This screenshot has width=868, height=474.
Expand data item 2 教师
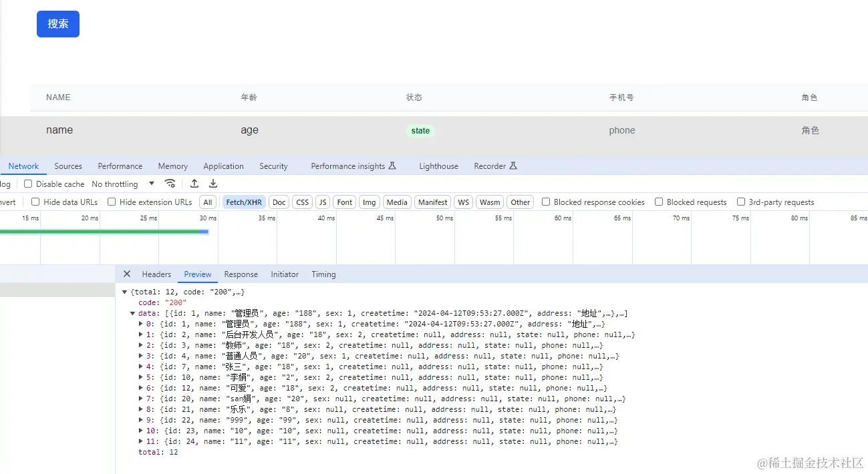coord(141,346)
